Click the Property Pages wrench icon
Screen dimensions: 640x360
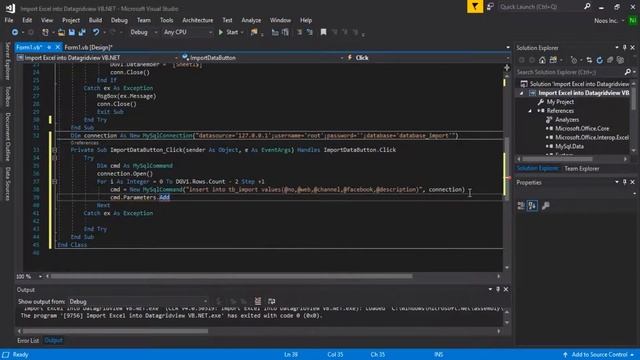click(x=546, y=206)
